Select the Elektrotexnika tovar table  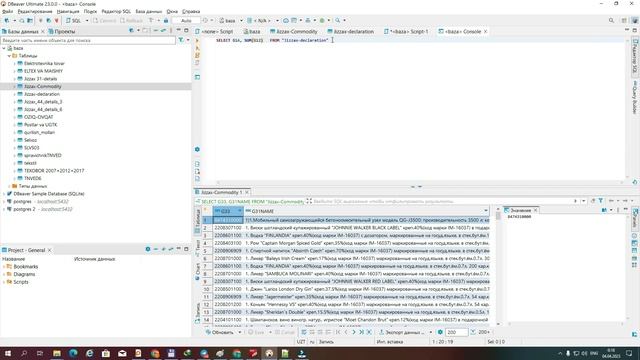pos(44,63)
